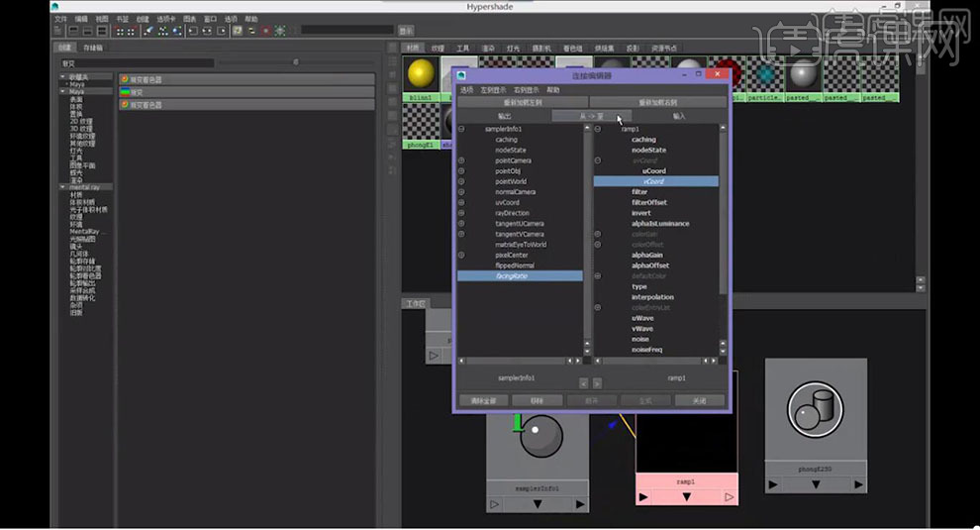Click the graph materials on selected icon
The width and height of the screenshot is (980, 530).
(x=177, y=31)
